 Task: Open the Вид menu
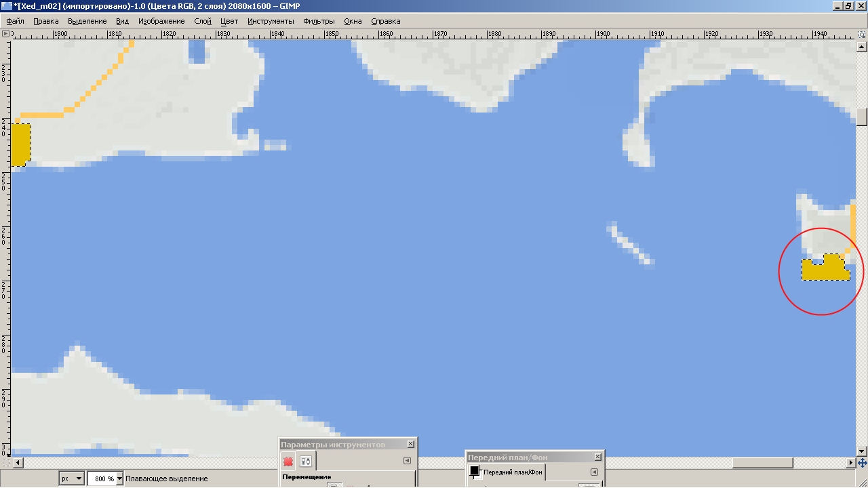click(x=122, y=21)
